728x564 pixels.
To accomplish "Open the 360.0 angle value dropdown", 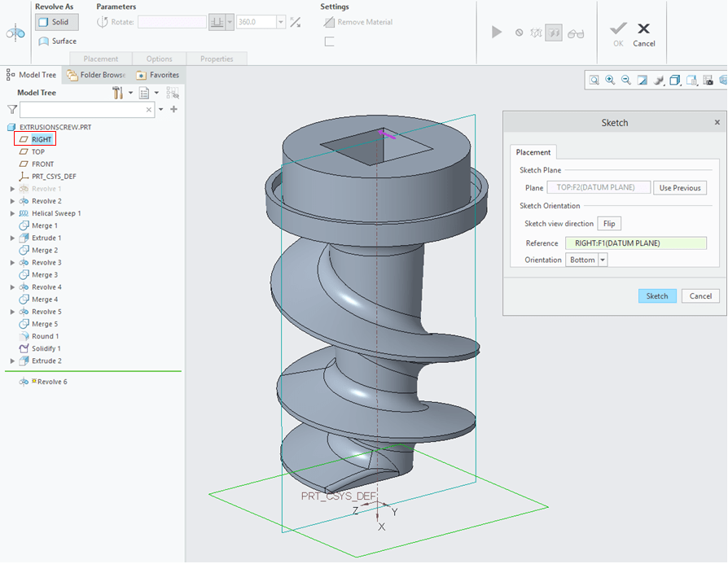I will point(281,23).
